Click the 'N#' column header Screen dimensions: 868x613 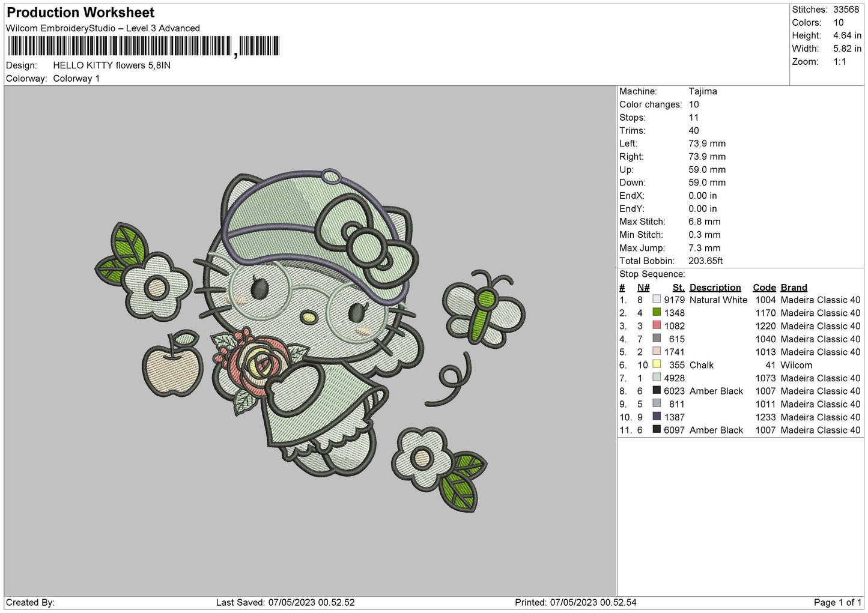click(643, 288)
